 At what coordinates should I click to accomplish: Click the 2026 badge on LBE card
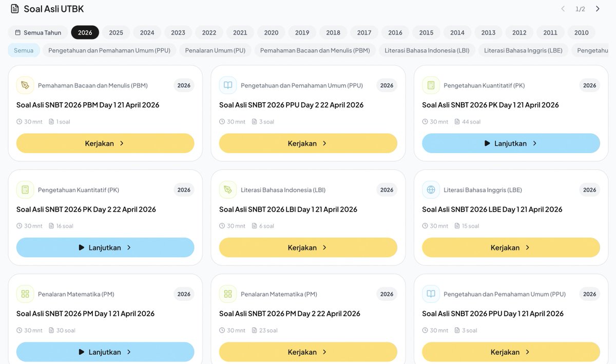pos(589,190)
